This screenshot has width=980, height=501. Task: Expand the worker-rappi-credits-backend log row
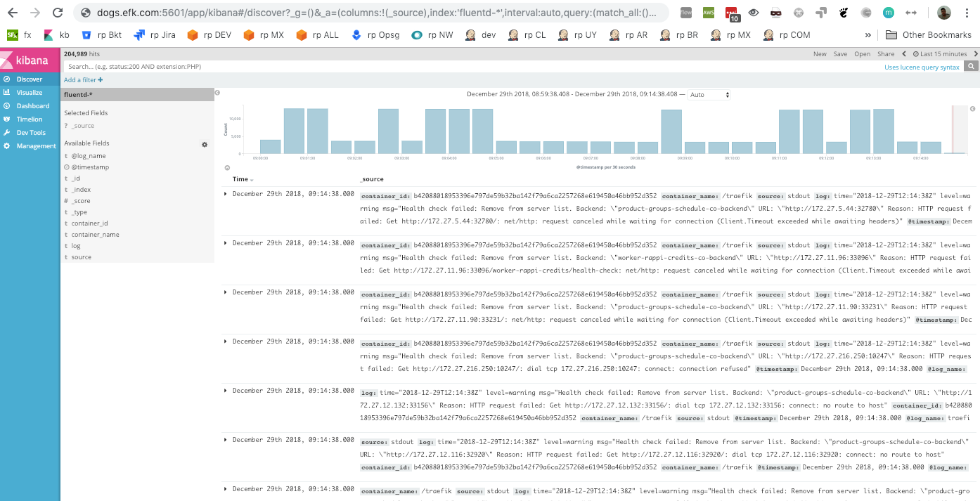225,243
